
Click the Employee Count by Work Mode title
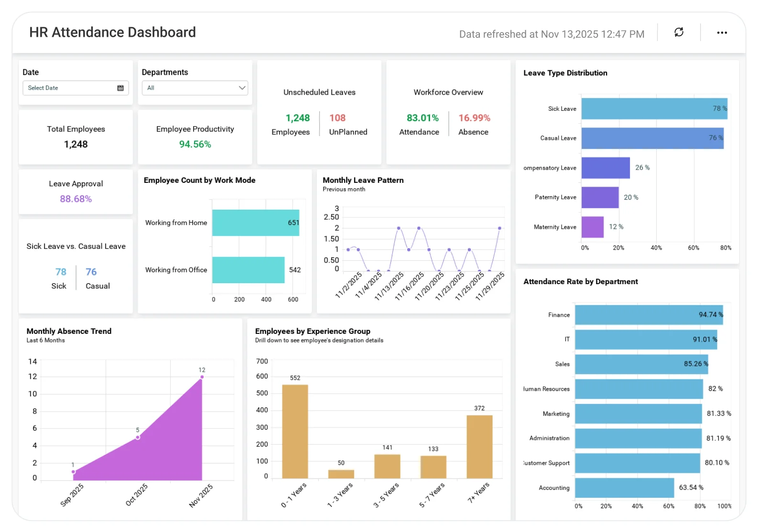[x=199, y=180]
